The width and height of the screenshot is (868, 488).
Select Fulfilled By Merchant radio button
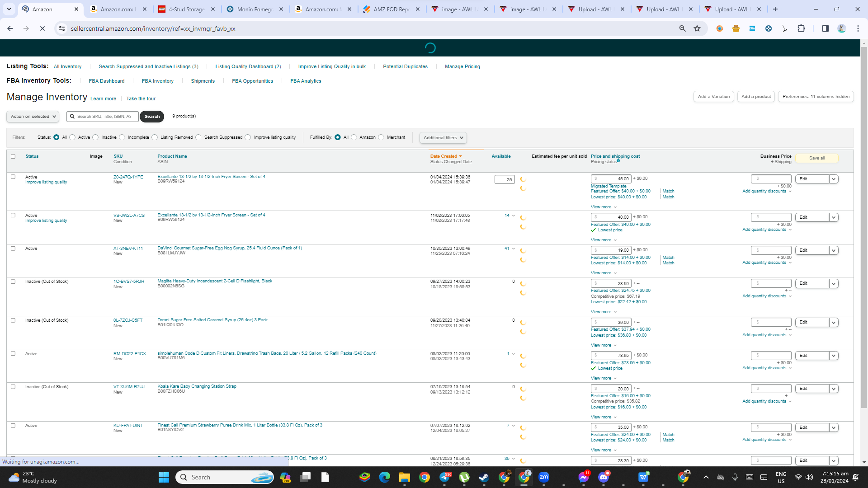(381, 137)
